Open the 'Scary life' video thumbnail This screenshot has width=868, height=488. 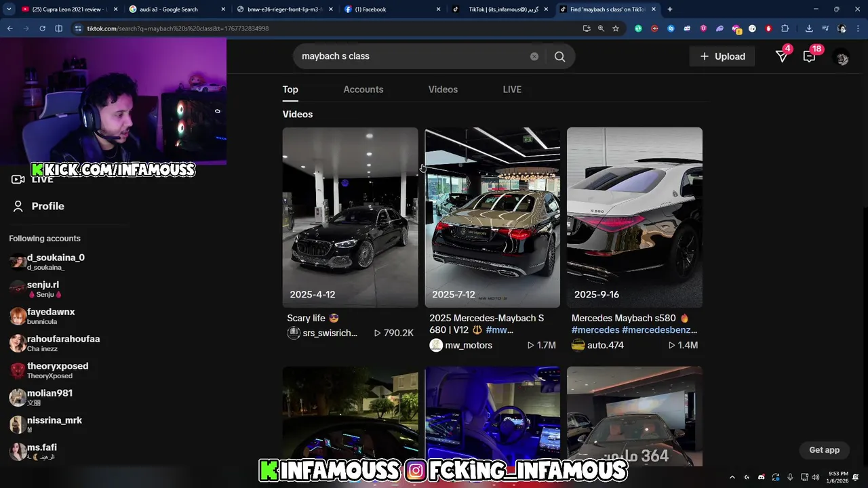pyautogui.click(x=350, y=218)
